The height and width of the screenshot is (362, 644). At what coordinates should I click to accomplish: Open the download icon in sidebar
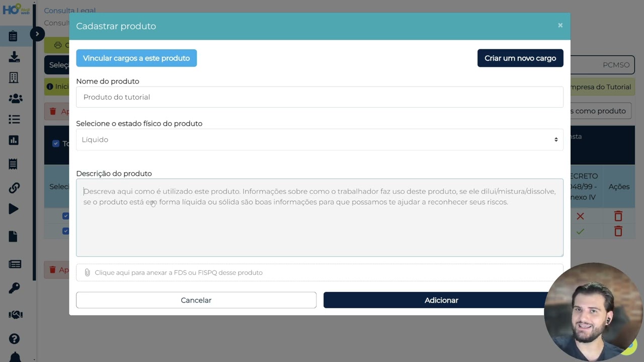coord(14,57)
